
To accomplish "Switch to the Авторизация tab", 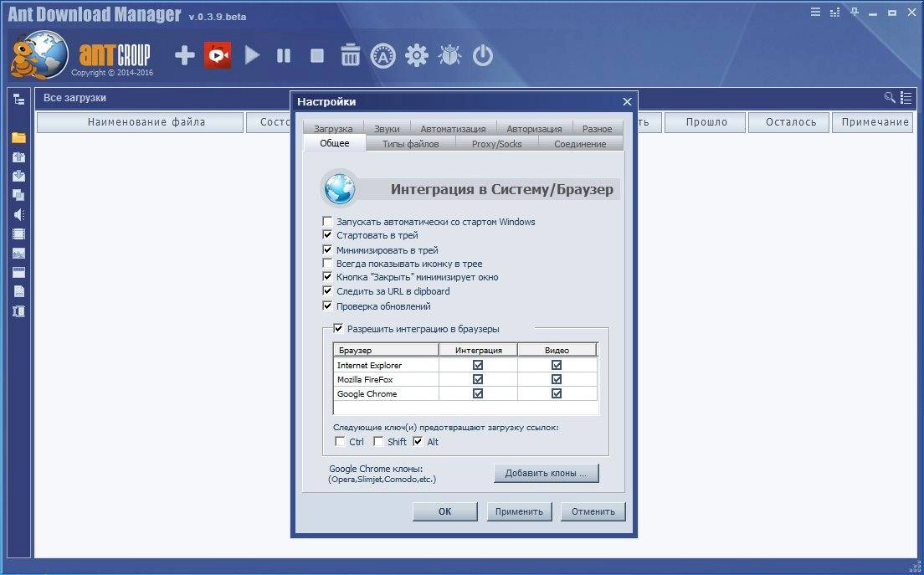I will (x=535, y=128).
